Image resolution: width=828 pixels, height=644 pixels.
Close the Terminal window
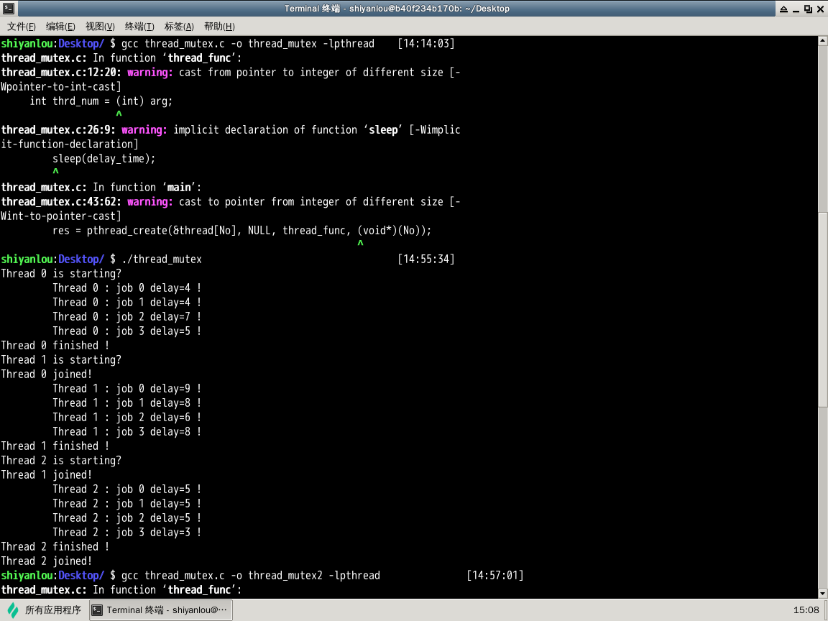(x=820, y=9)
